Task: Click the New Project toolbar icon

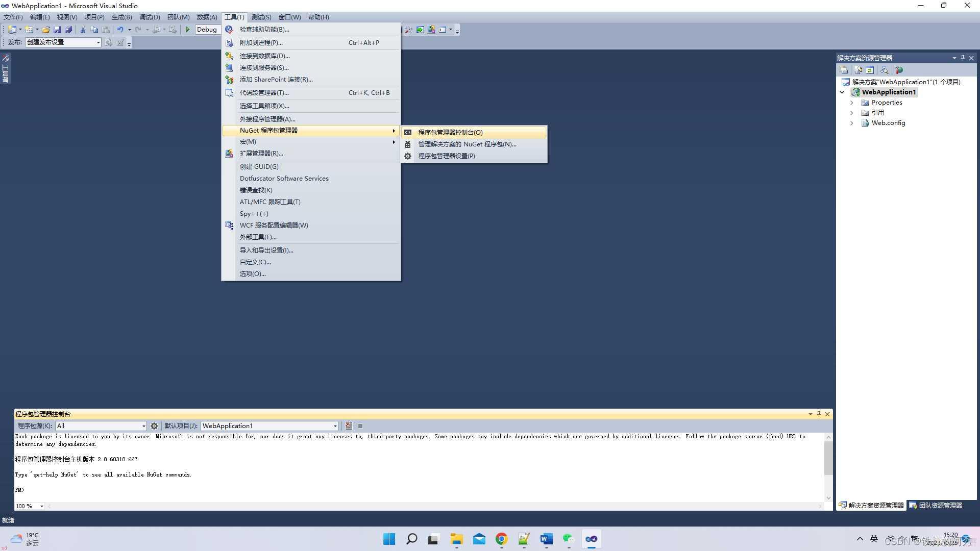Action: [12, 30]
